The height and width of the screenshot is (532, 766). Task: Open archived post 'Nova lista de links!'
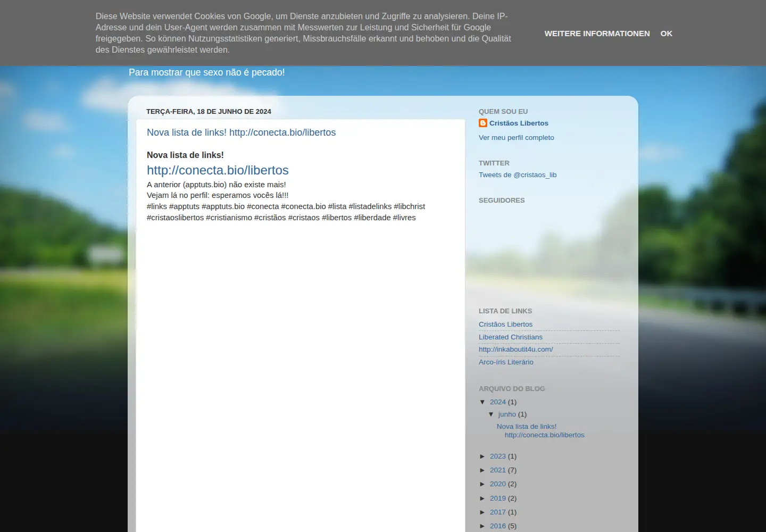pyautogui.click(x=540, y=431)
